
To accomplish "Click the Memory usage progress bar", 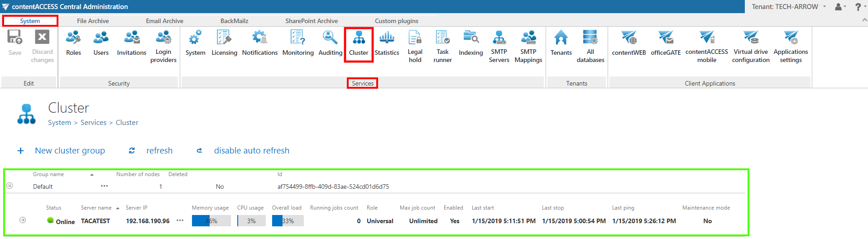I will [211, 221].
